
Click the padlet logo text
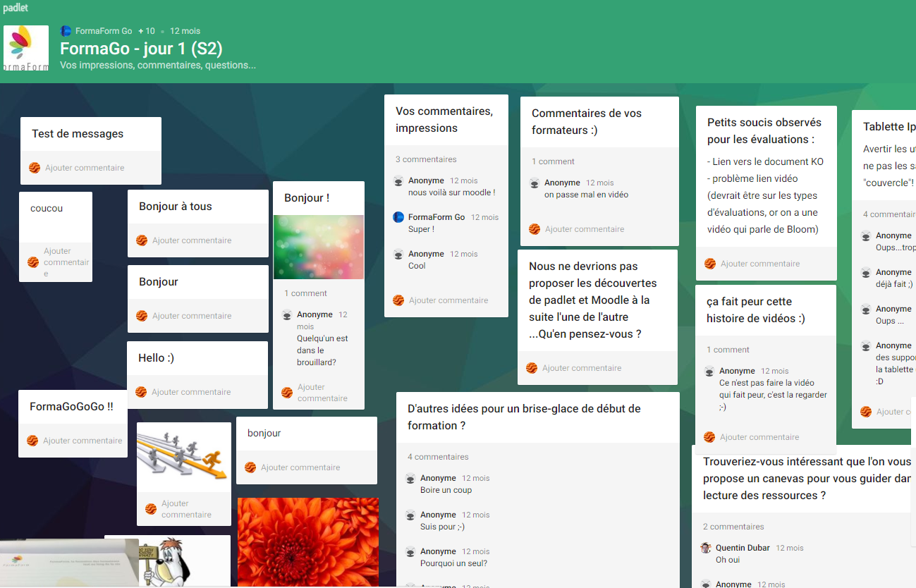16,8
